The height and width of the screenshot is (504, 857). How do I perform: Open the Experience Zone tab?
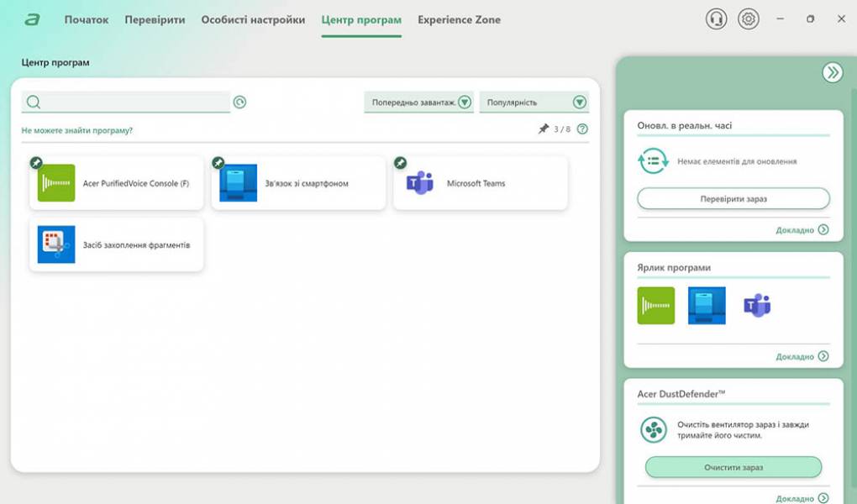(x=459, y=19)
